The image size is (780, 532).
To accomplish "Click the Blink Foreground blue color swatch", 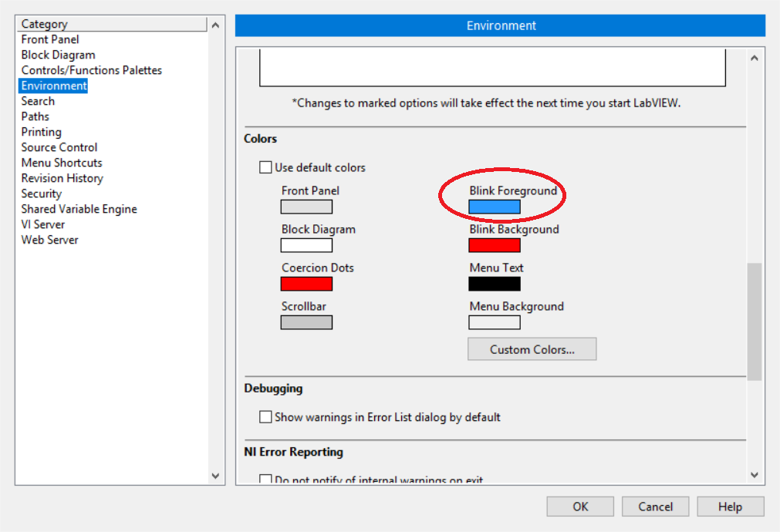I will coord(494,207).
